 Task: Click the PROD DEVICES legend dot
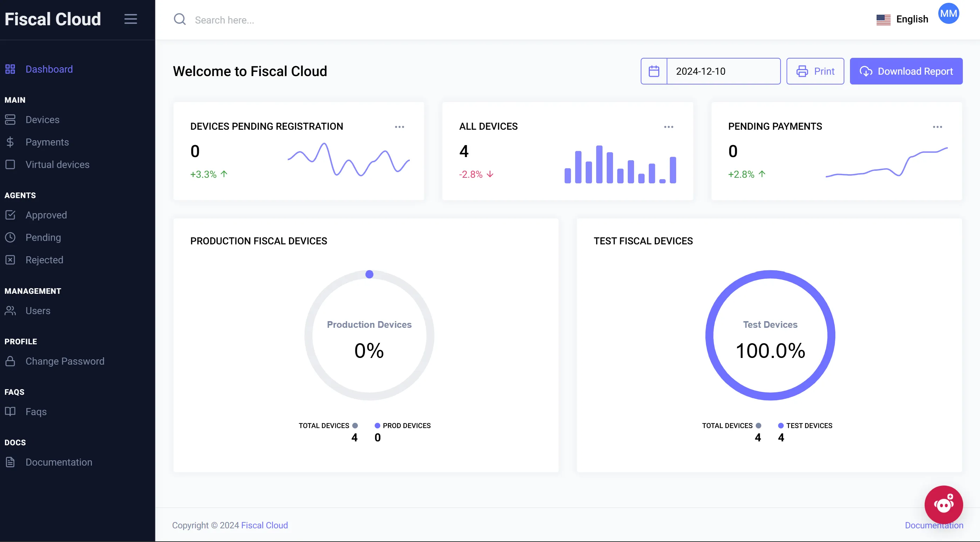377,426
